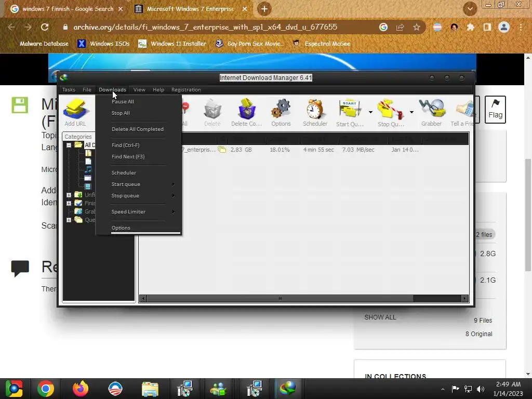This screenshot has height=399, width=532.
Task: Open the Grabber toolbar icon
Action: [432, 112]
